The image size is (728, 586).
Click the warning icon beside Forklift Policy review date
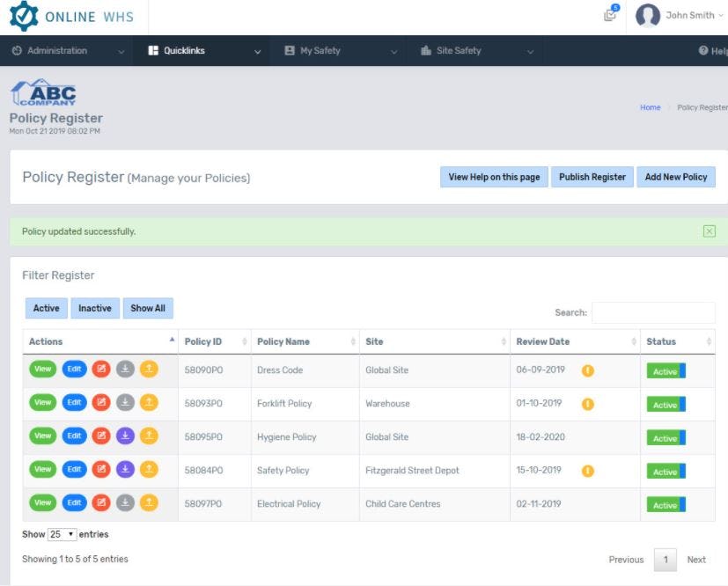(x=585, y=402)
